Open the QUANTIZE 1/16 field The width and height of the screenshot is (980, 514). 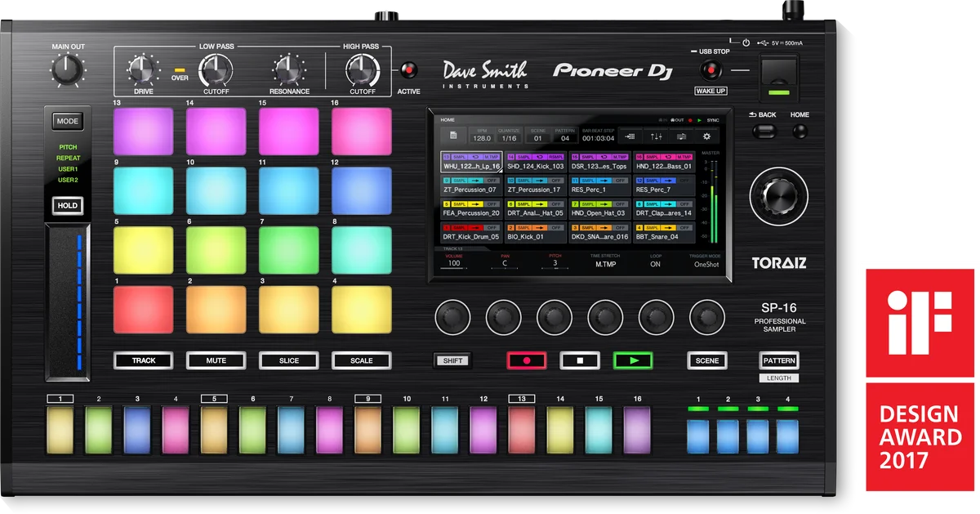(x=509, y=136)
